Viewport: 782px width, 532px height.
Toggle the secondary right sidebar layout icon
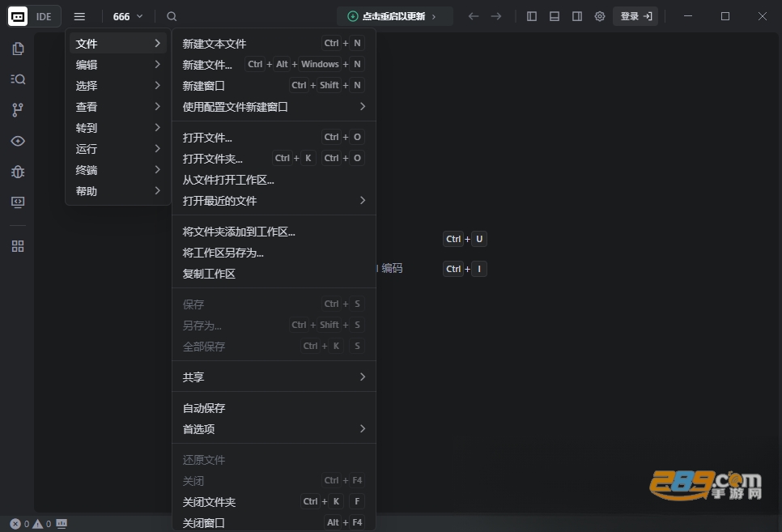577,16
